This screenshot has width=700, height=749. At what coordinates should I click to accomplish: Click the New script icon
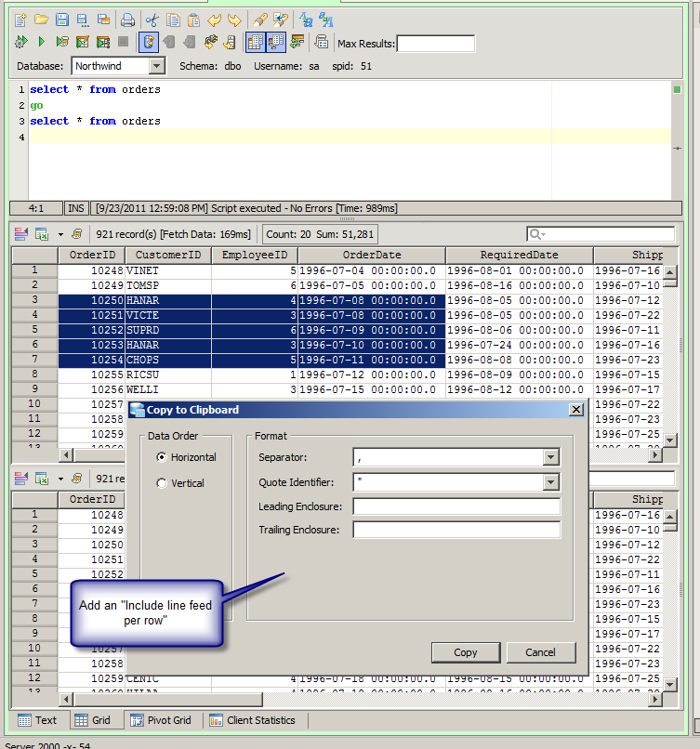20,20
